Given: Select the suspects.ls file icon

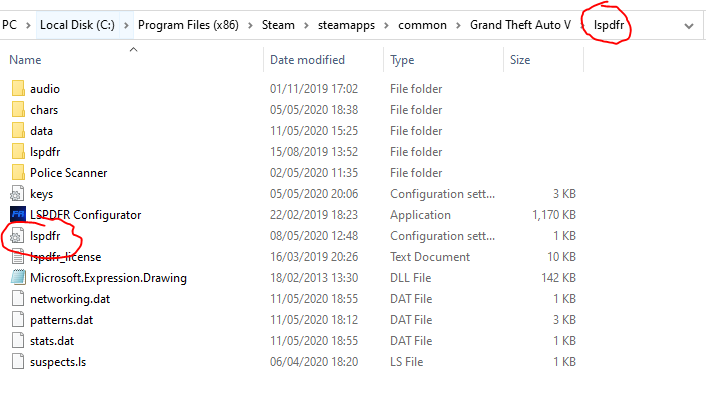Looking at the screenshot, I should point(17,361).
